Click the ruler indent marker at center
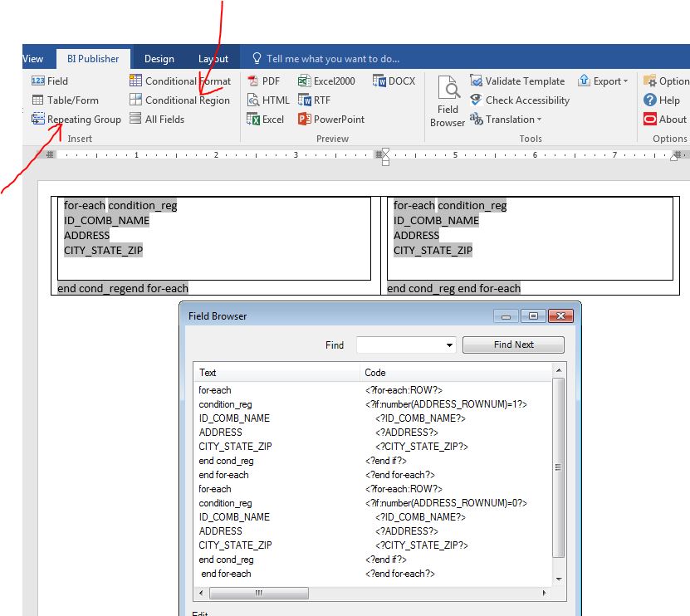 coord(385,156)
